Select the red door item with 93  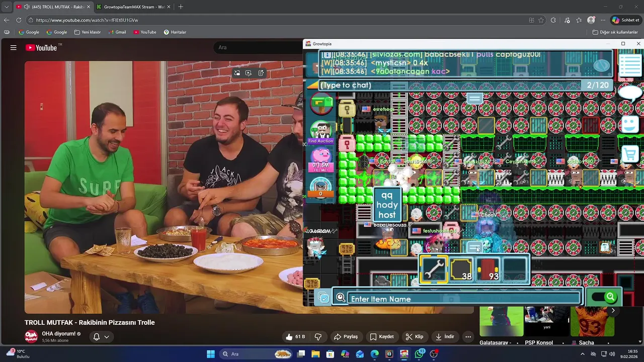488,269
